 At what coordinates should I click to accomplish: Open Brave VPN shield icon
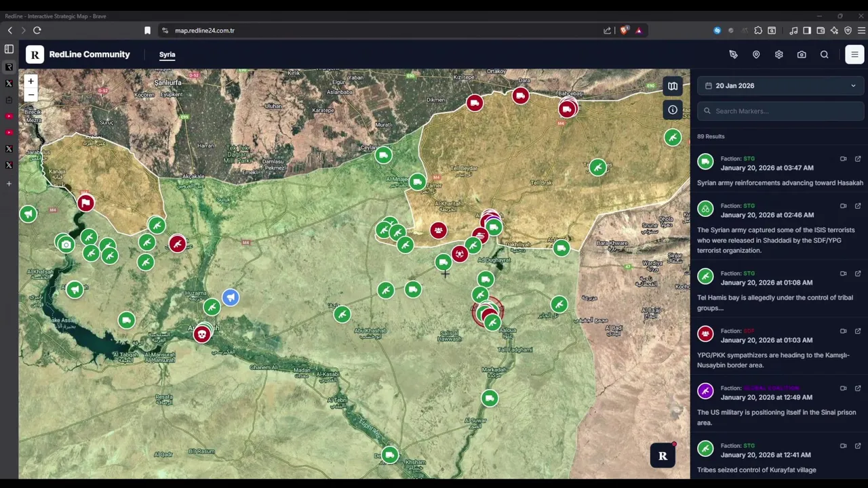848,30
